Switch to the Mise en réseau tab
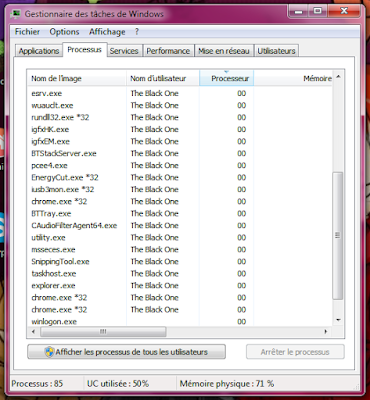 224,51
